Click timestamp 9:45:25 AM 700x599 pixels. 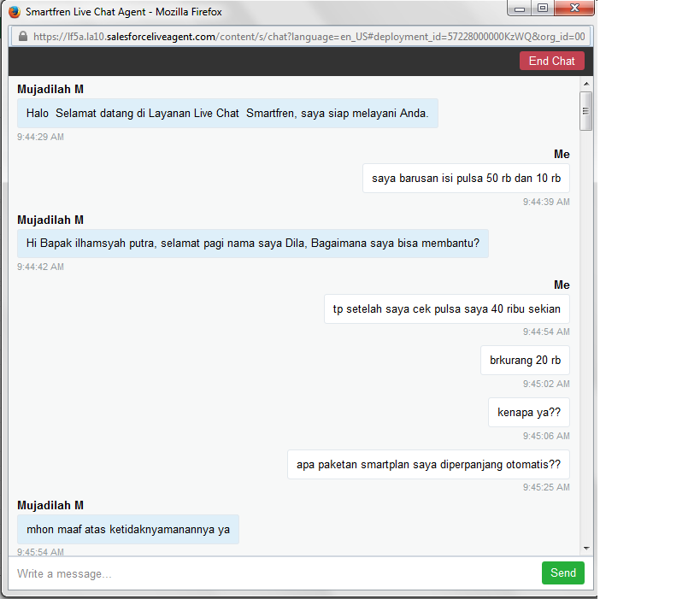(546, 487)
